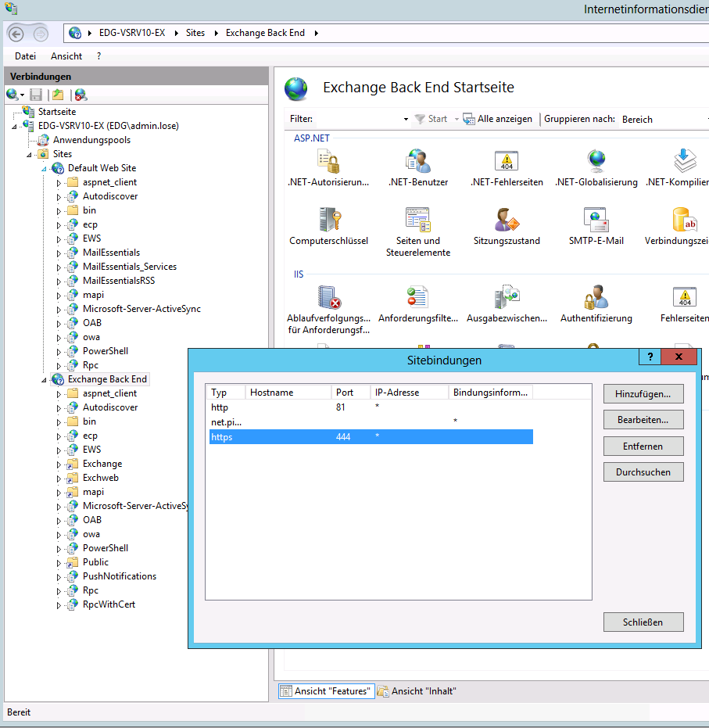Image resolution: width=709 pixels, height=728 pixels.
Task: Sort bindings by the Port column header
Action: pos(350,393)
